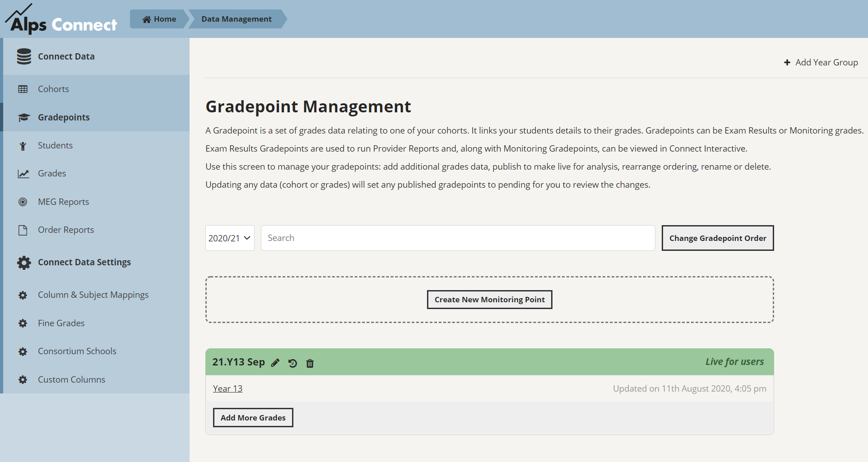This screenshot has height=462, width=868.
Task: Click the Connect Data Settings gear icon
Action: point(24,263)
